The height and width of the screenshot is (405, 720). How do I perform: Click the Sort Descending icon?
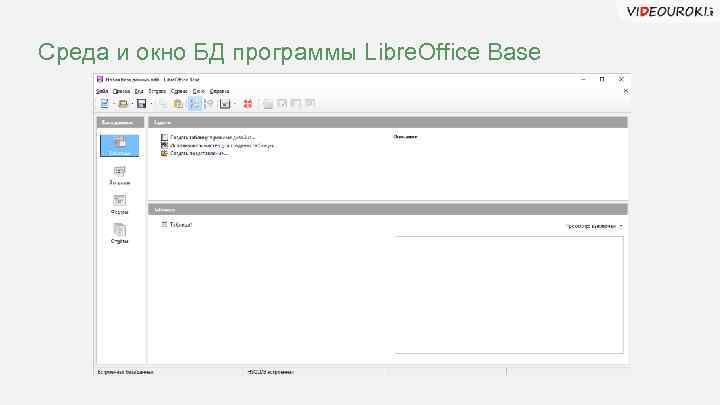[x=209, y=104]
